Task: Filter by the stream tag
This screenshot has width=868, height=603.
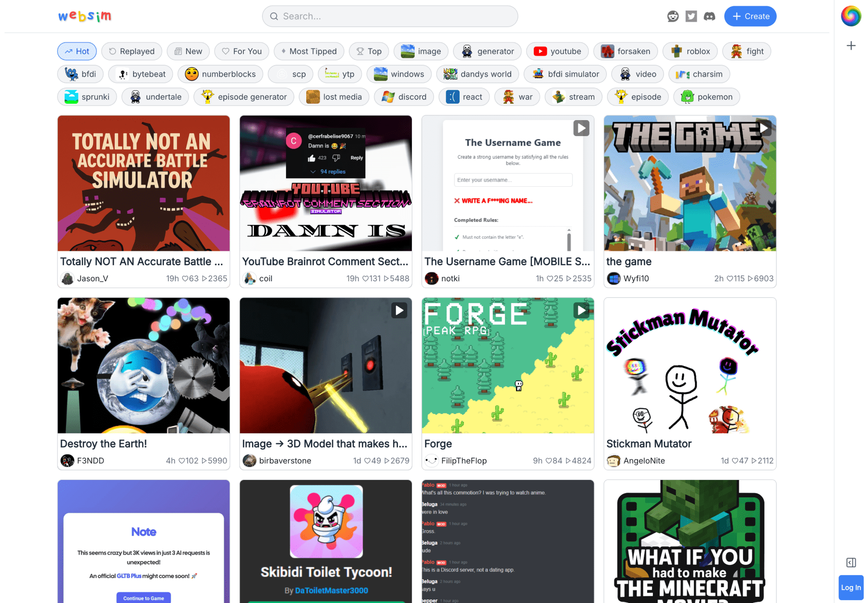Action: [x=574, y=96]
